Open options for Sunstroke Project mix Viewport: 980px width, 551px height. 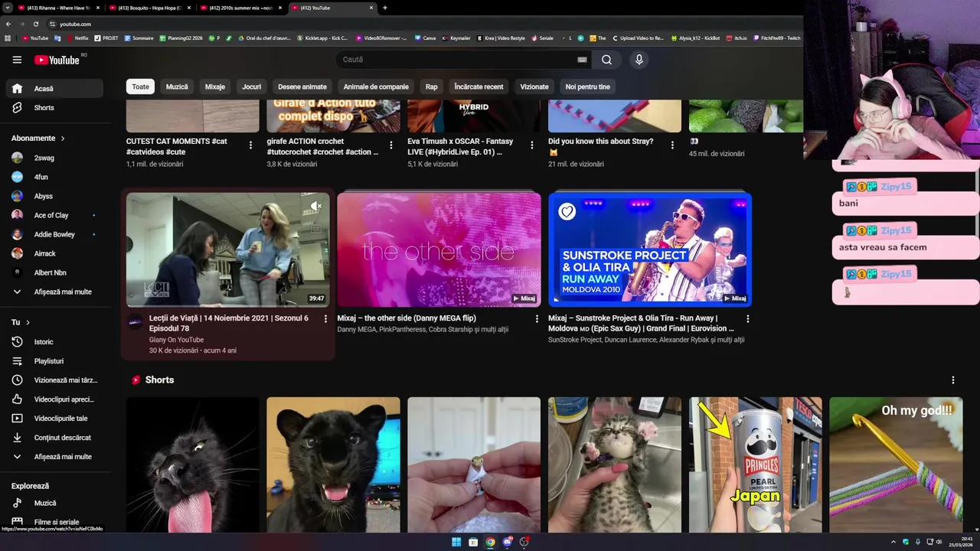(x=748, y=319)
